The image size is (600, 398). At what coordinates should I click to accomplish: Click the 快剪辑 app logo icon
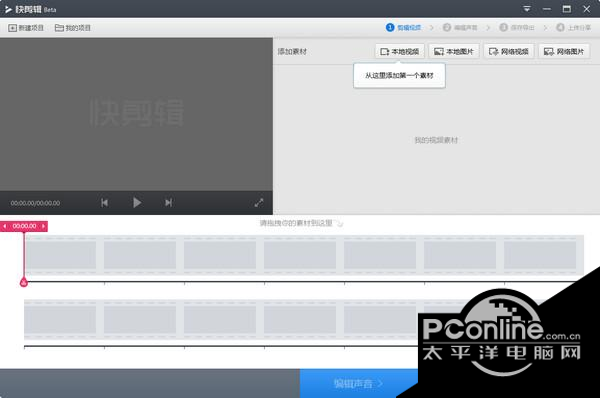coord(8,9)
